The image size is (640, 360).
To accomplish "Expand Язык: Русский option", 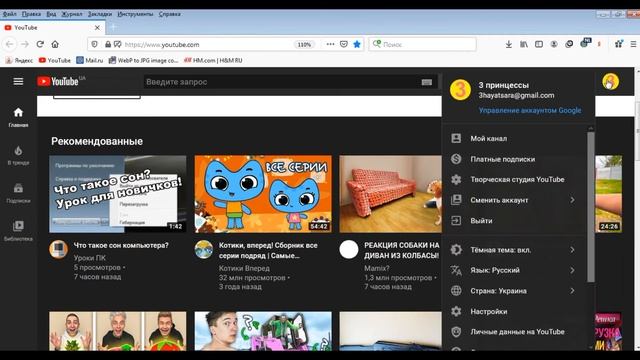I will (x=514, y=270).
